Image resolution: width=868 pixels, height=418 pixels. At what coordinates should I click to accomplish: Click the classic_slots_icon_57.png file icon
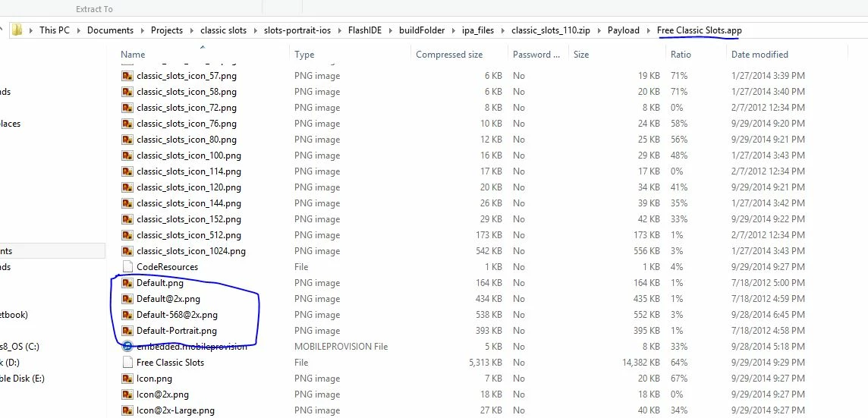tap(127, 76)
